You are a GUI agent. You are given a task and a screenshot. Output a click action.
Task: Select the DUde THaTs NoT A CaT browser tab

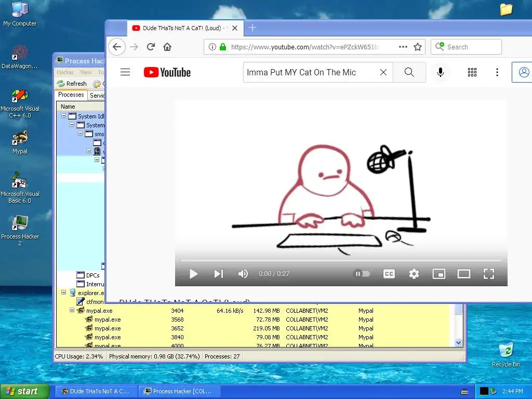(185, 28)
